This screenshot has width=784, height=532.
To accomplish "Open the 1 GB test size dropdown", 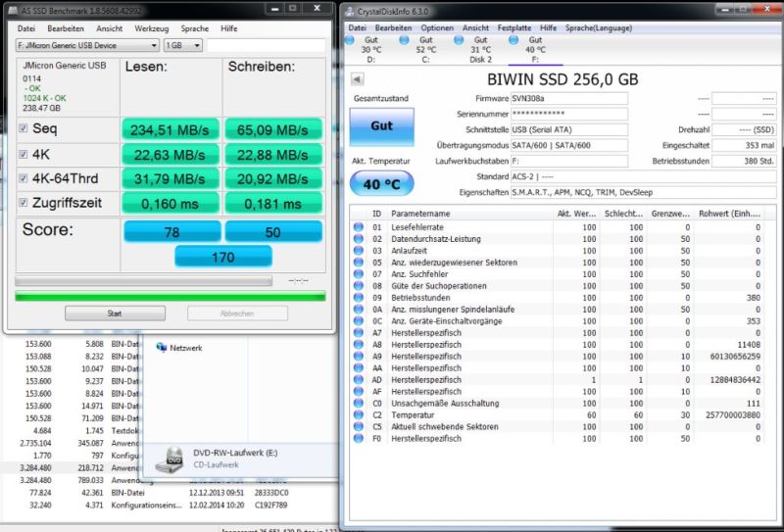I will click(x=183, y=45).
